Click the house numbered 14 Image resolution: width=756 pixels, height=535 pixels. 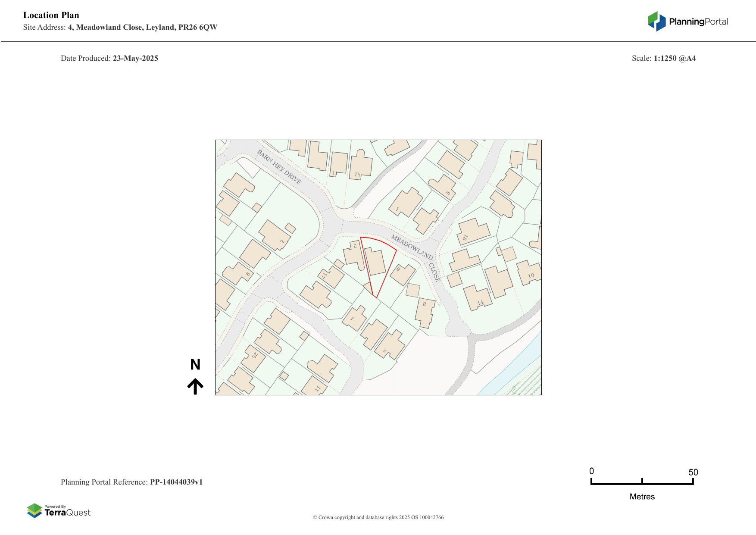[477, 297]
